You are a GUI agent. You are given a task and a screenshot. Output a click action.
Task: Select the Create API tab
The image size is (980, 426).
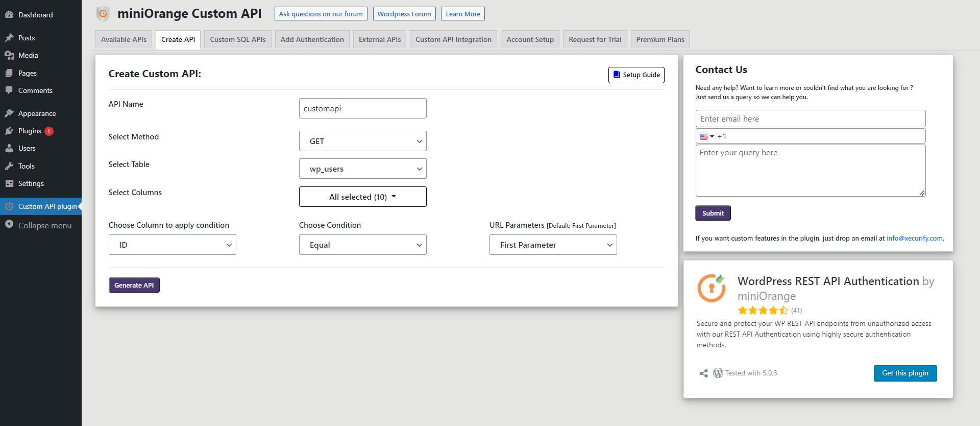point(178,39)
